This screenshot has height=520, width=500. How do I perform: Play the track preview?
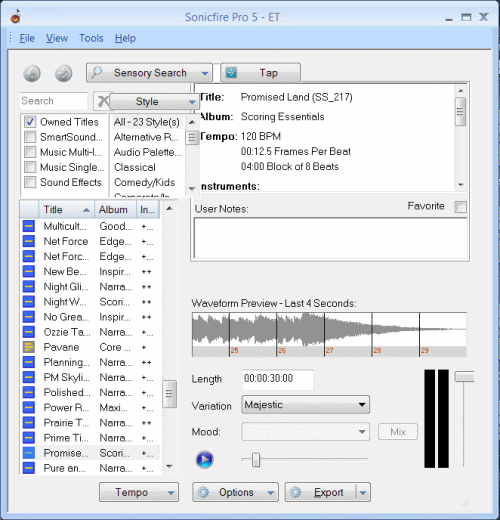tap(204, 460)
